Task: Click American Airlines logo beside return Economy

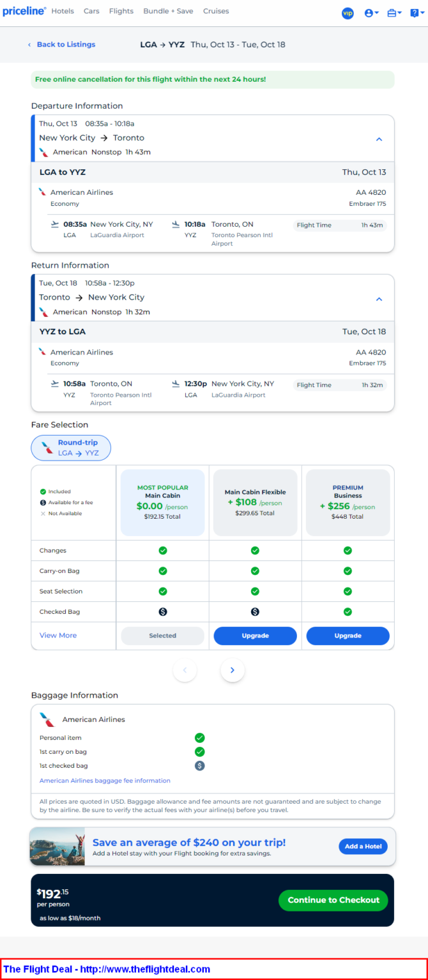Action: [42, 351]
